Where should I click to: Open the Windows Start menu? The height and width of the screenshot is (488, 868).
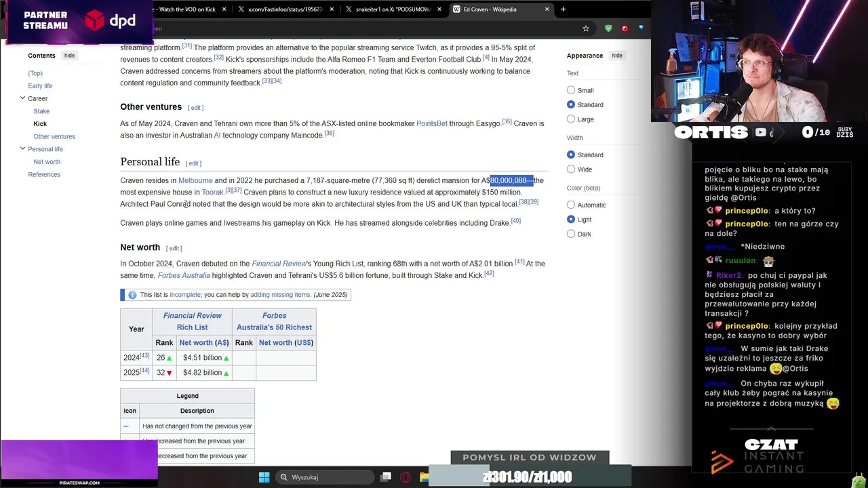pos(264,477)
